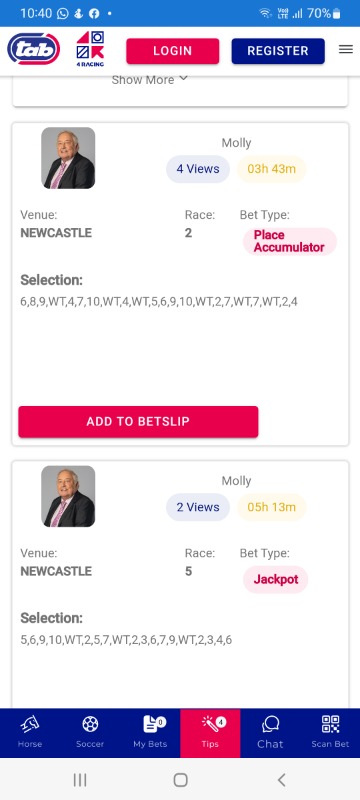Click the REGISTER button
The height and width of the screenshot is (800, 360).
click(278, 51)
